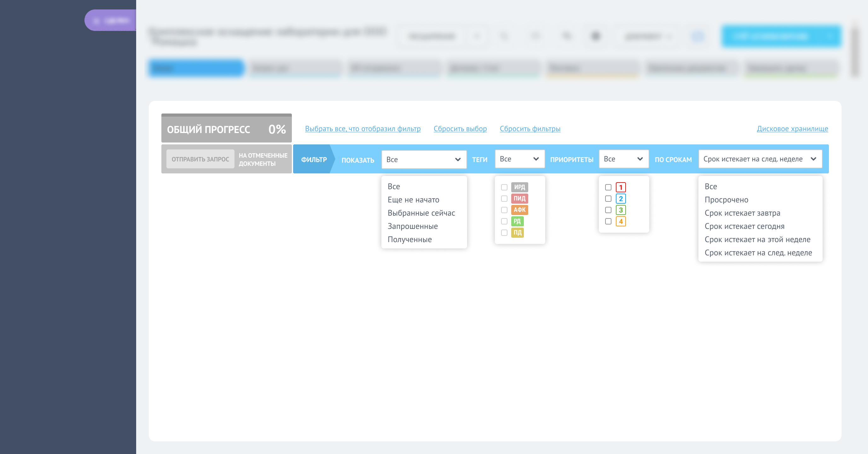This screenshot has height=454, width=868.
Task: Click the orange priority 4 badge
Action: coord(620,221)
